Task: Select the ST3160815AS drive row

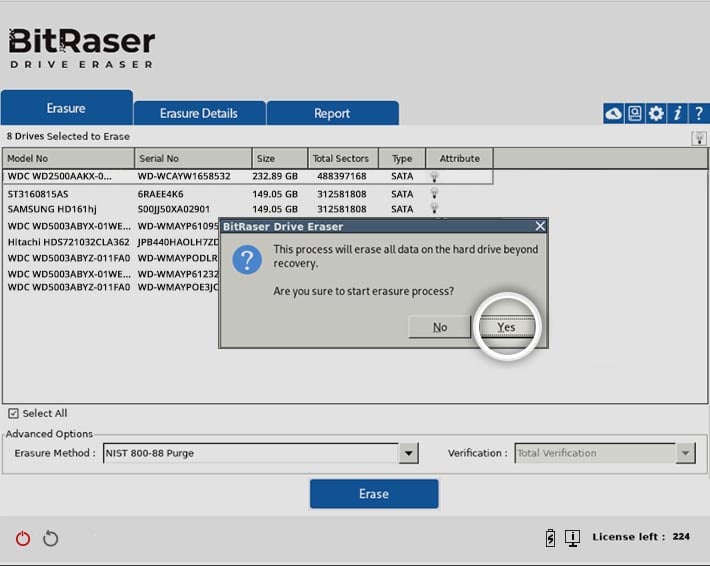Action: (248, 194)
